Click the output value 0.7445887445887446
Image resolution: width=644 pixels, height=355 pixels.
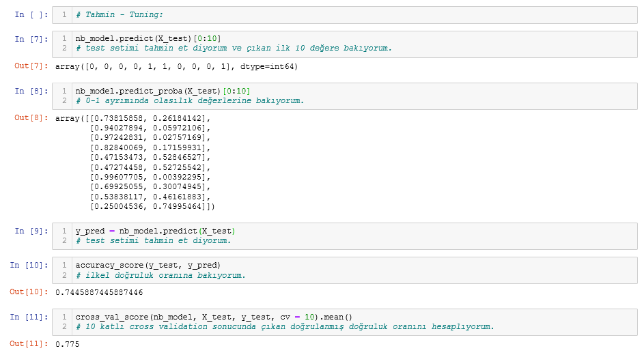99,293
